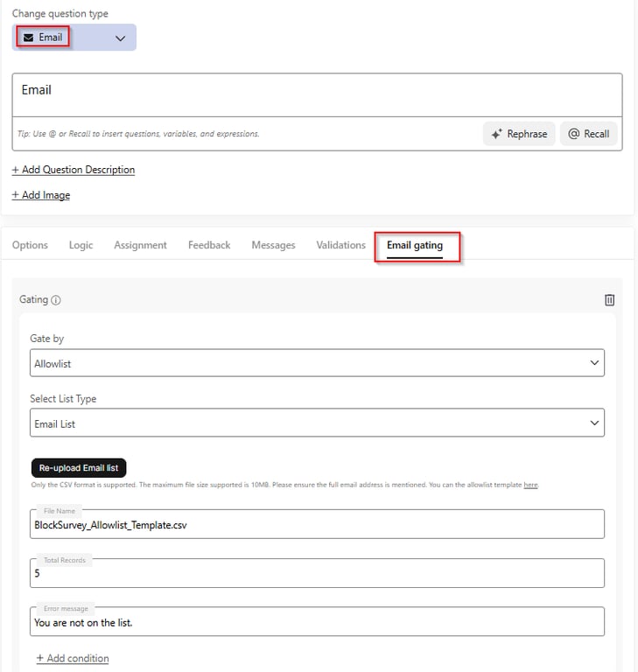Switch to the Options tab
The width and height of the screenshot is (638, 672).
tap(30, 245)
